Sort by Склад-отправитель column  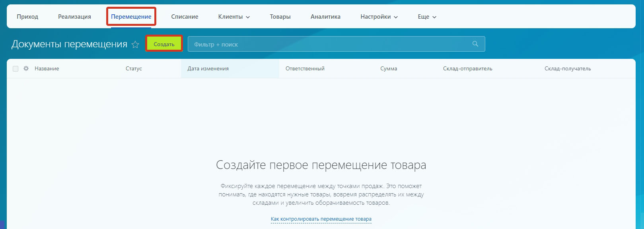(468, 68)
